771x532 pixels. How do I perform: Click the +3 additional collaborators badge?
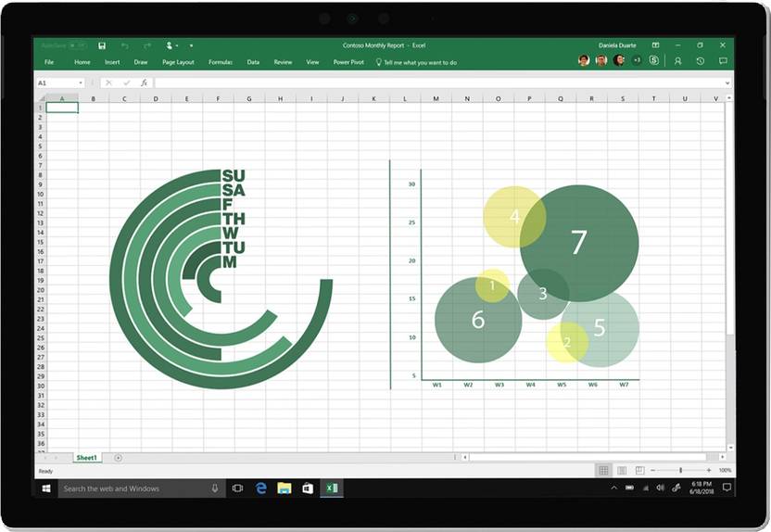pos(637,60)
